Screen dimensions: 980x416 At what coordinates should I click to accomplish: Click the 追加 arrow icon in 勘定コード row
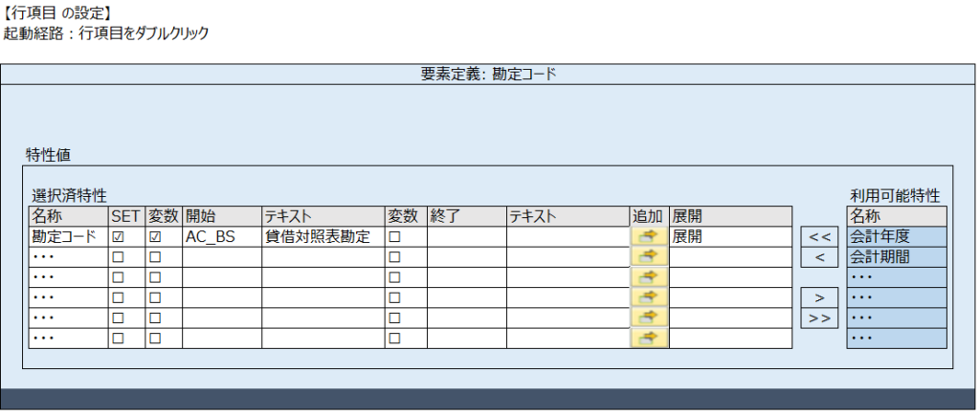649,236
